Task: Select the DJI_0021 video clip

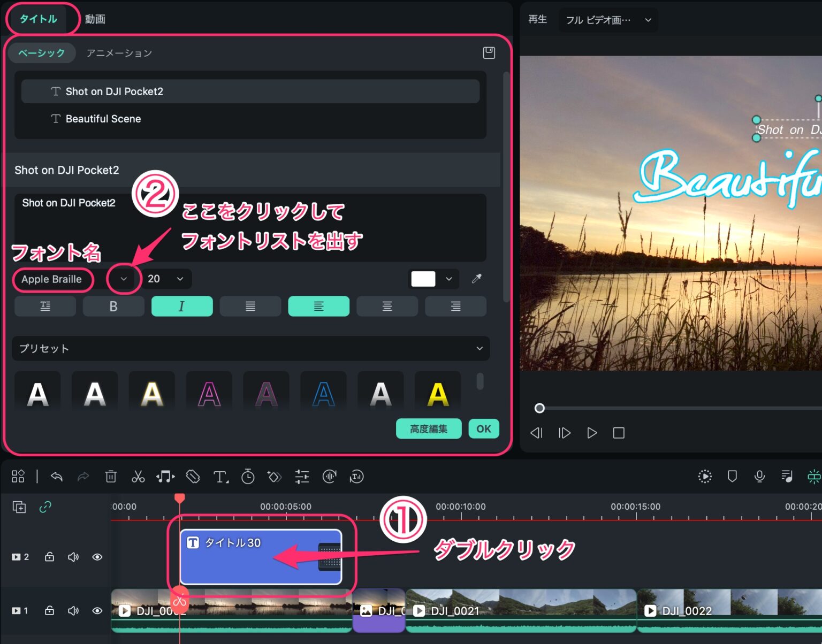Action: [521, 610]
